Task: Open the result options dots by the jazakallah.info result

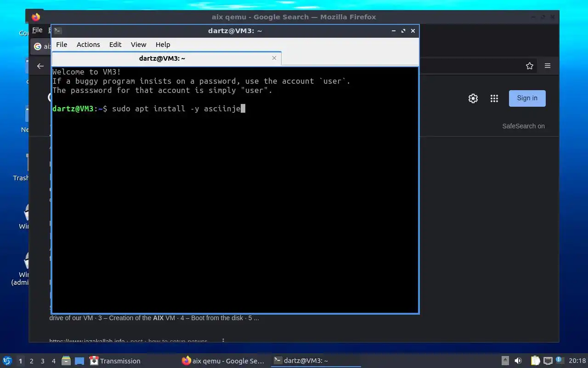Action: [x=223, y=341]
